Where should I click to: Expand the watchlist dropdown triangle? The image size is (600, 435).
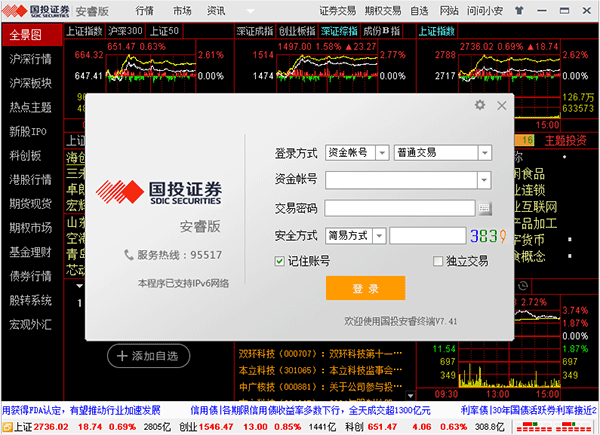tap(79, 286)
